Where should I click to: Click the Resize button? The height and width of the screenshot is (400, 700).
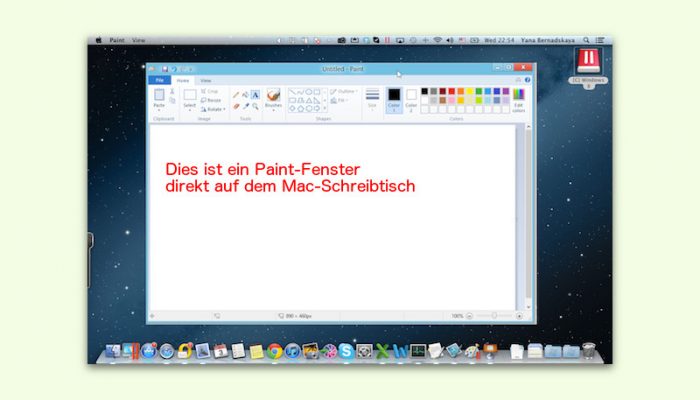(x=211, y=100)
